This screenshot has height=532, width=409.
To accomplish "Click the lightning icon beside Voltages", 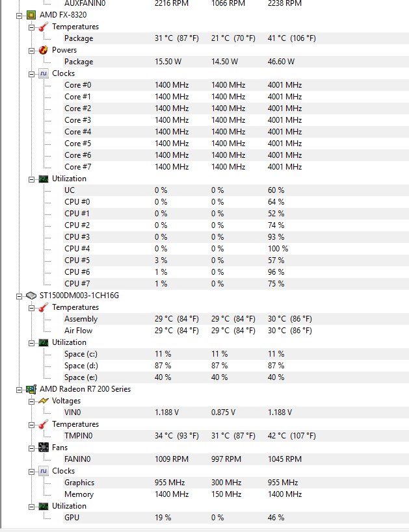I will point(44,401).
